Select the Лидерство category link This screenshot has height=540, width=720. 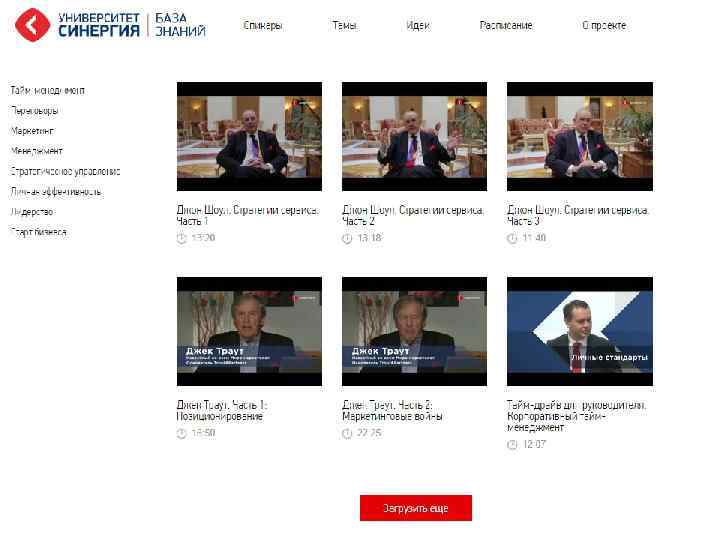coord(32,212)
